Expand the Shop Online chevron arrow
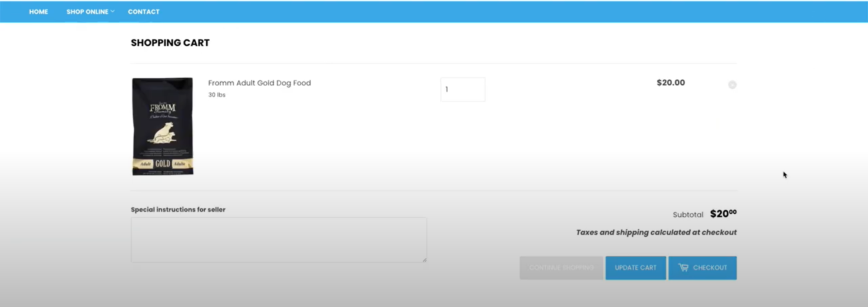The image size is (868, 307). (113, 11)
